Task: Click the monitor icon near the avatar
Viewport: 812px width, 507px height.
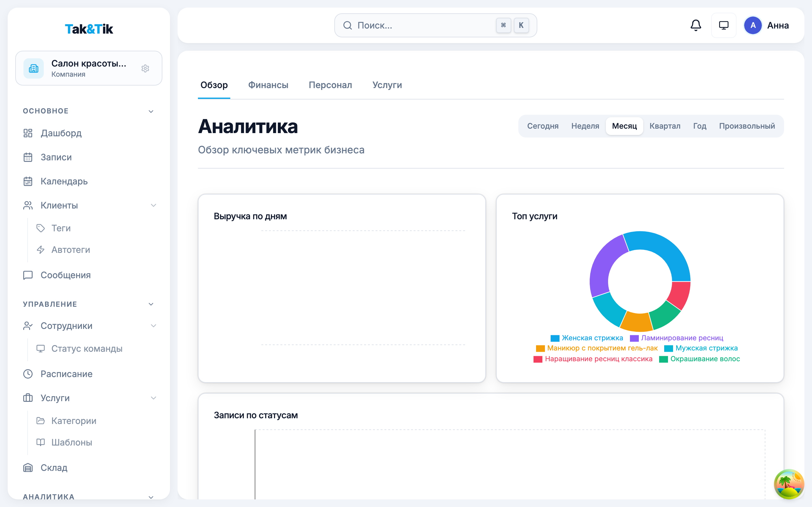Action: 724,25
